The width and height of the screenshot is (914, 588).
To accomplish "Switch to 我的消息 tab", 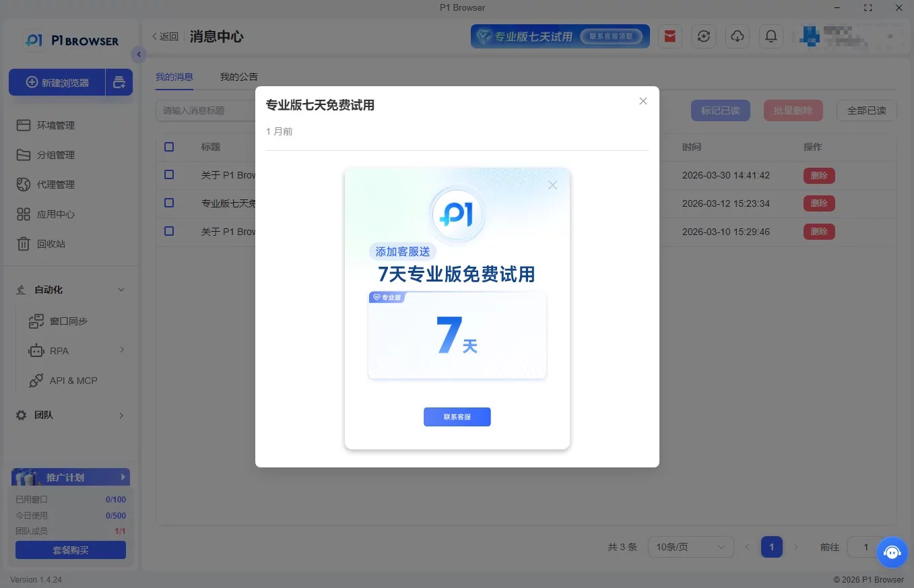I will tap(174, 77).
